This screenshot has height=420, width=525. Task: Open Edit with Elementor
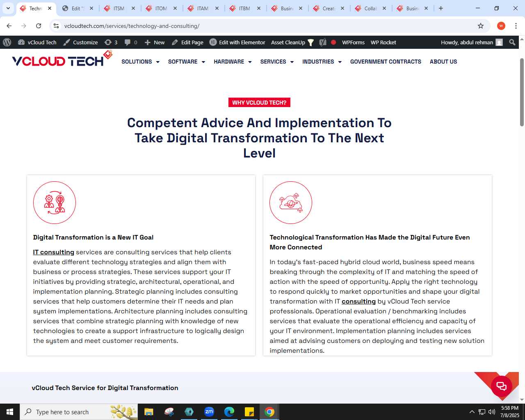click(x=237, y=42)
